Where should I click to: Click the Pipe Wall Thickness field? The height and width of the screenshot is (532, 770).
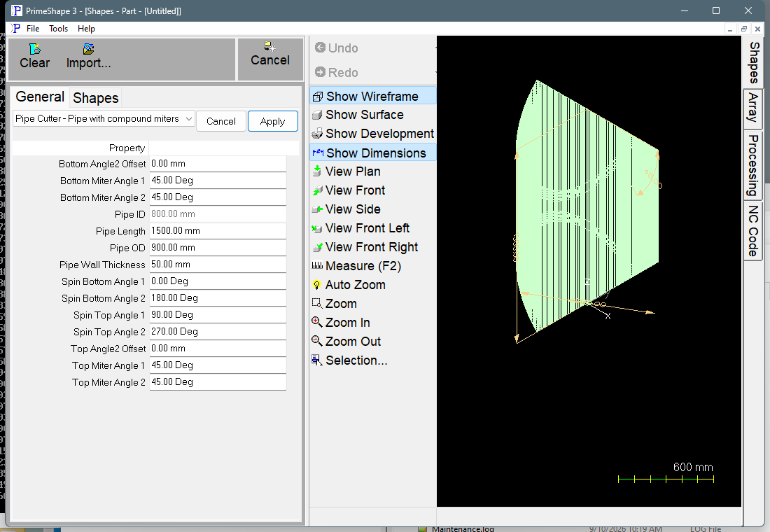pyautogui.click(x=218, y=265)
